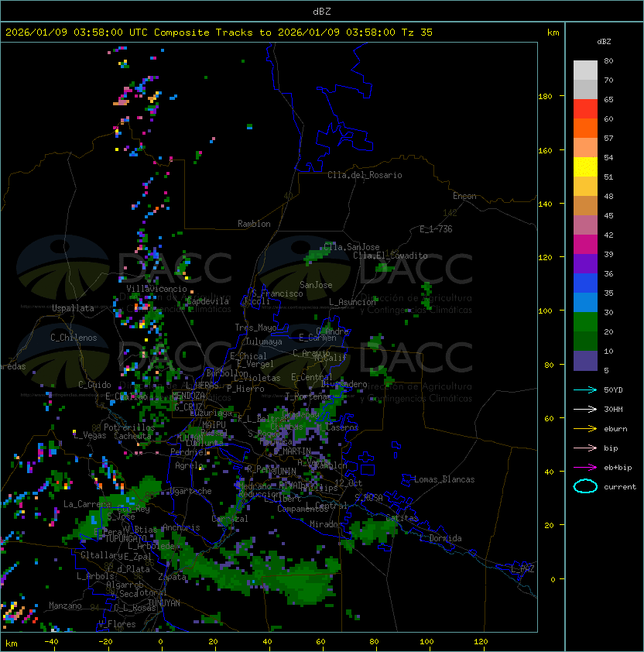Click the pink bip arrow in legend
This screenshot has height=652, width=644.
coord(585,448)
